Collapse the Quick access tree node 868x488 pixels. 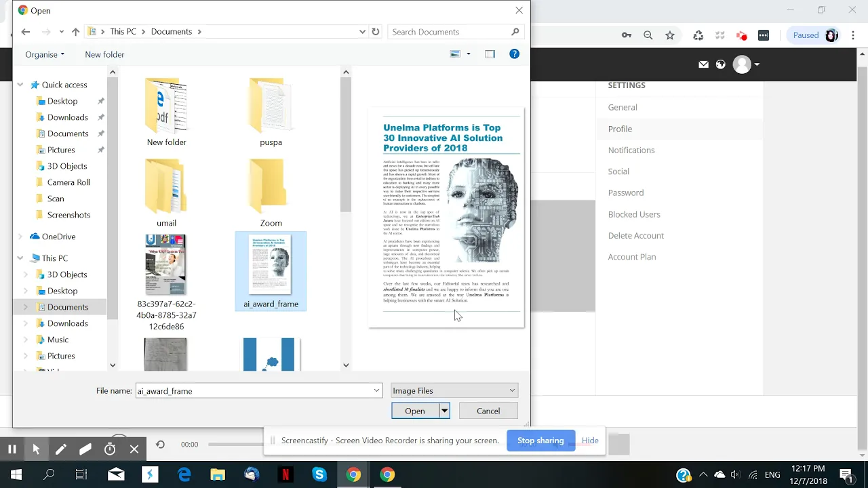pyautogui.click(x=20, y=85)
